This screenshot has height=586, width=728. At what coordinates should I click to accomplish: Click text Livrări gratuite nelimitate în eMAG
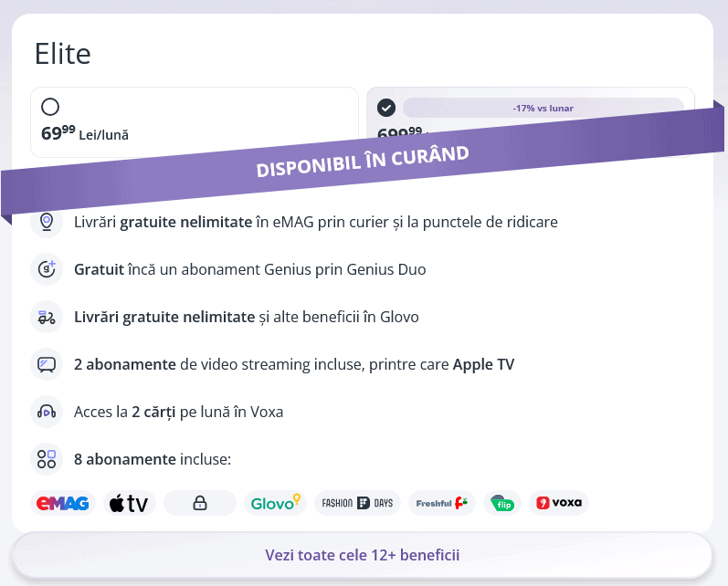[316, 222]
